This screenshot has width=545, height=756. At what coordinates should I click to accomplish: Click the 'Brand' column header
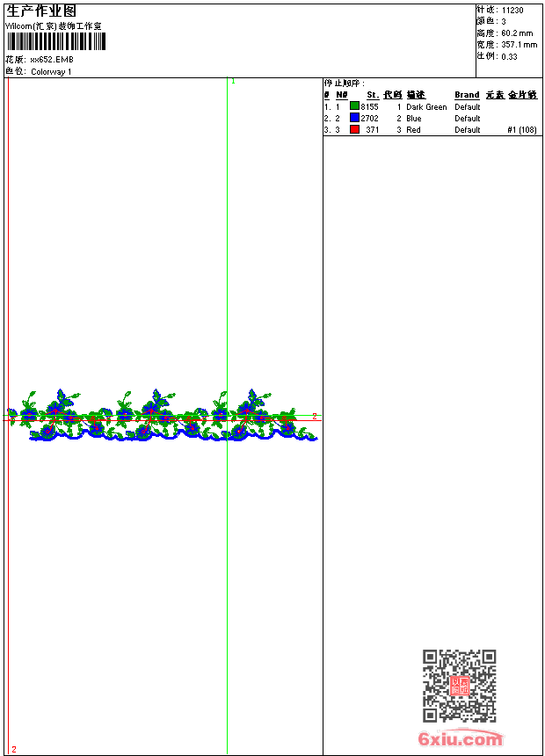click(x=467, y=95)
